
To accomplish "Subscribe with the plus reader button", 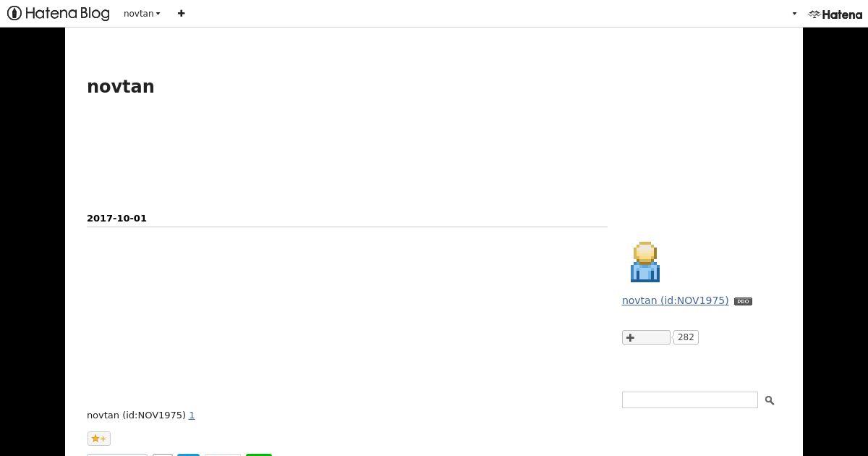I will tap(646, 337).
